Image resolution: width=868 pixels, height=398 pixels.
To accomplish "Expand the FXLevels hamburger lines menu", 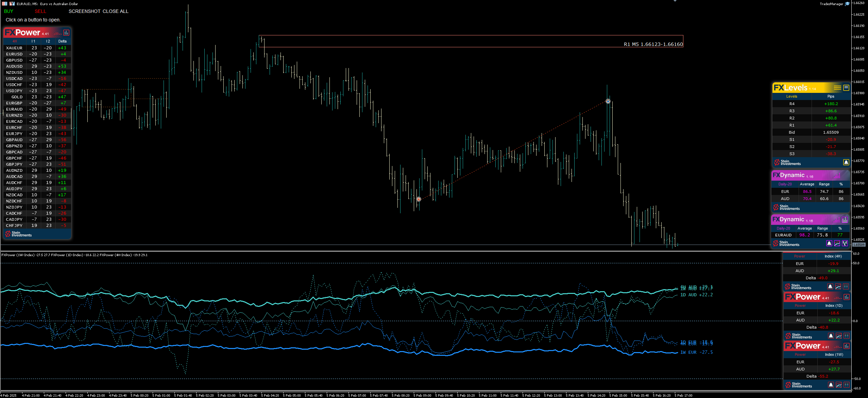I will (x=837, y=88).
